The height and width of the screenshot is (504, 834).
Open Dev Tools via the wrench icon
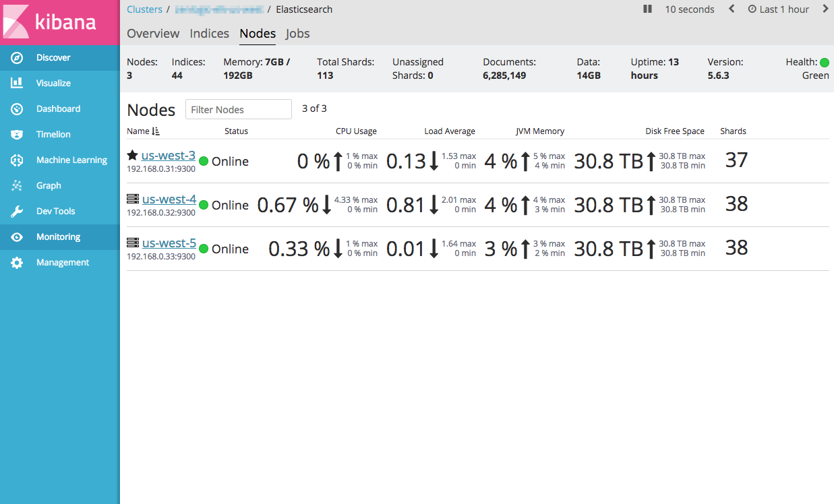[x=17, y=212]
